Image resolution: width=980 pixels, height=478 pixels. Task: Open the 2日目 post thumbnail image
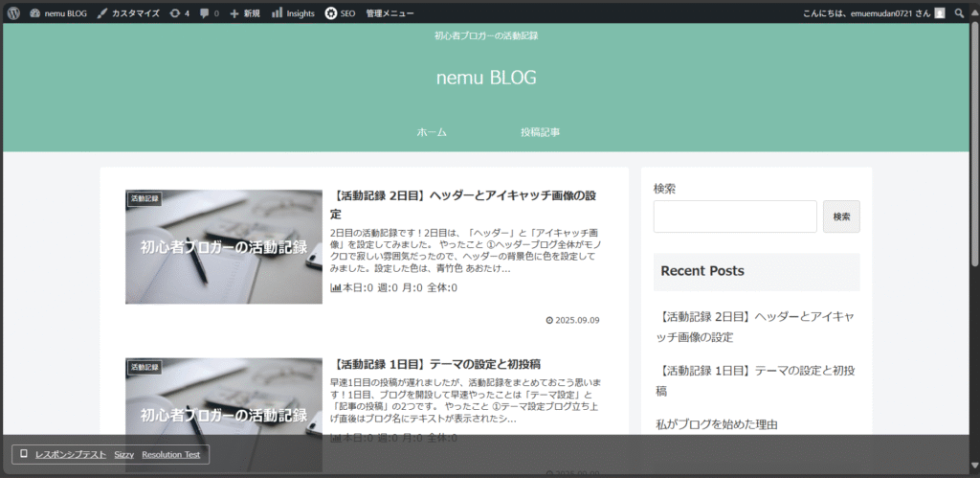click(x=224, y=247)
